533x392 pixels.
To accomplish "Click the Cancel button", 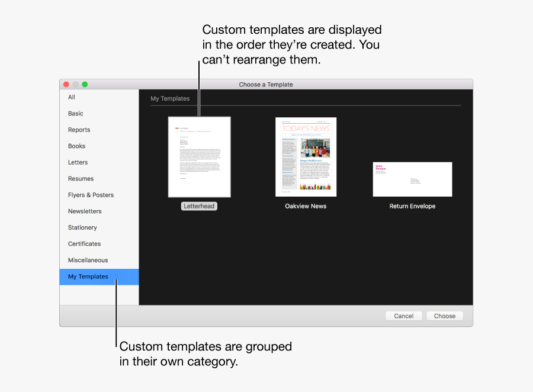I will point(403,316).
